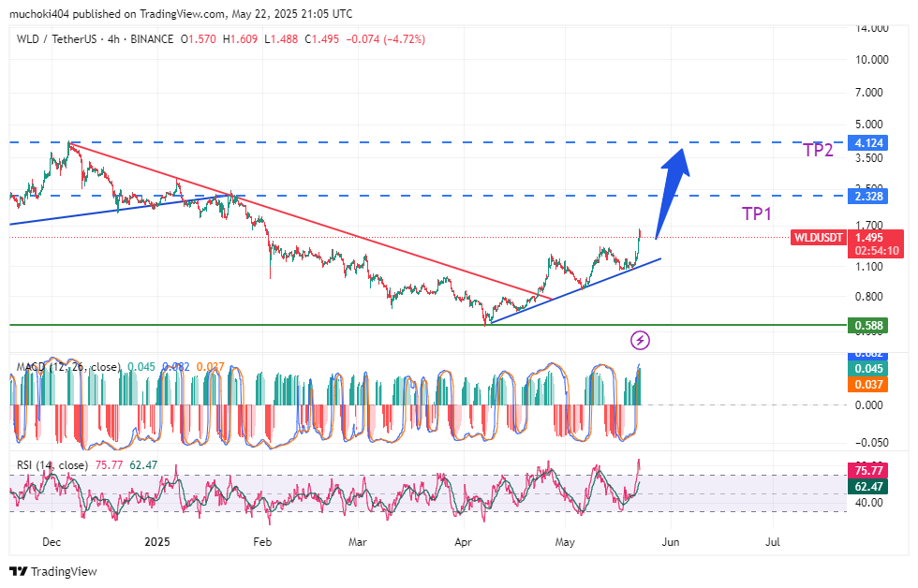Select the TP1 text annotation

[757, 214]
